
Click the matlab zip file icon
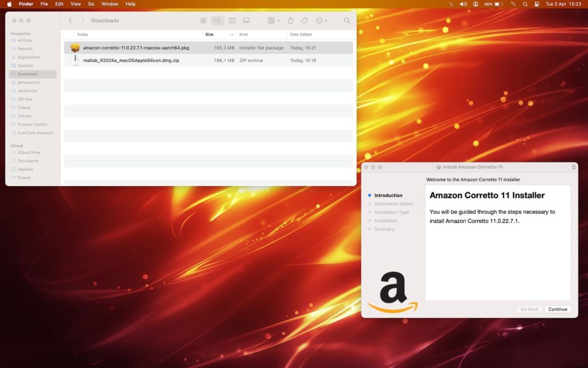click(75, 60)
